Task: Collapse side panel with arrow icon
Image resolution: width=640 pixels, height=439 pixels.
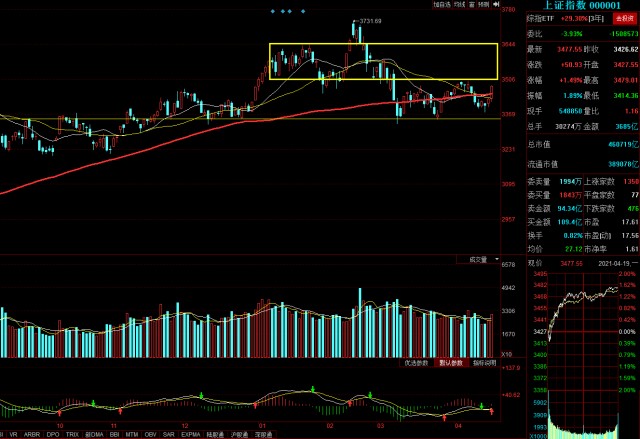Action: [x=497, y=5]
